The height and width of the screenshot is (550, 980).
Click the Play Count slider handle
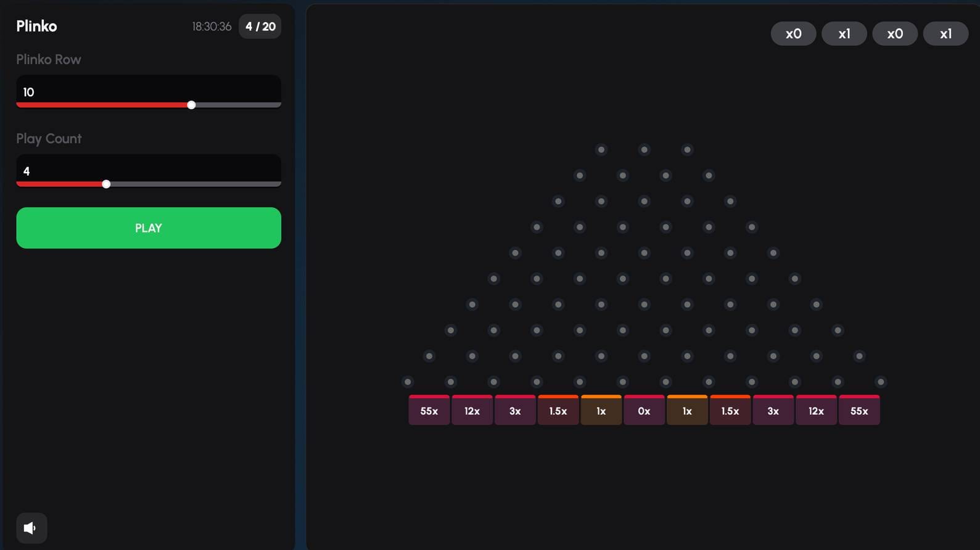[106, 184]
